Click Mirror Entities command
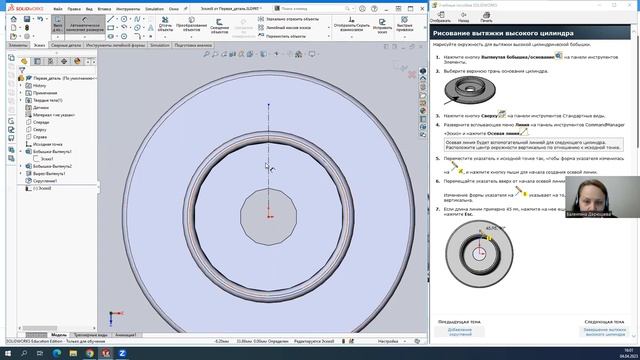 click(x=289, y=19)
